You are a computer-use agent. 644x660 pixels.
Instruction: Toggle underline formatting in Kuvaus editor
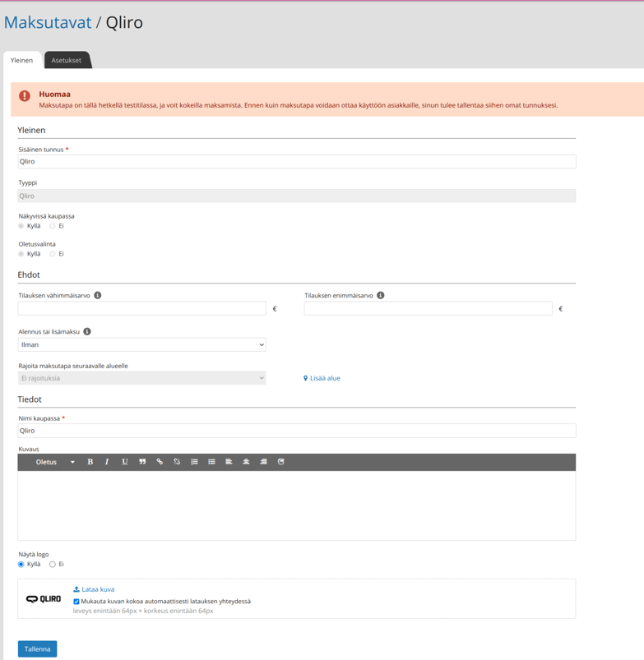[x=125, y=462]
